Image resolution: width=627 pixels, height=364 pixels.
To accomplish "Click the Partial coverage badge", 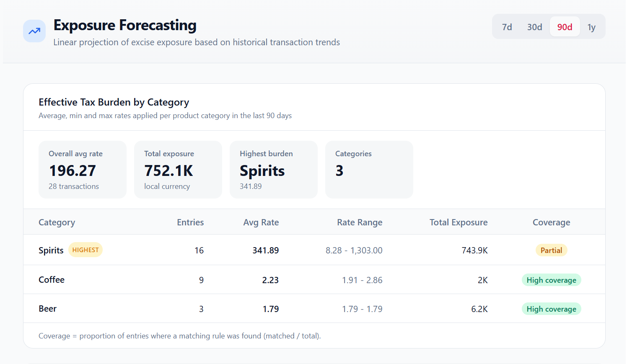I will pyautogui.click(x=551, y=250).
